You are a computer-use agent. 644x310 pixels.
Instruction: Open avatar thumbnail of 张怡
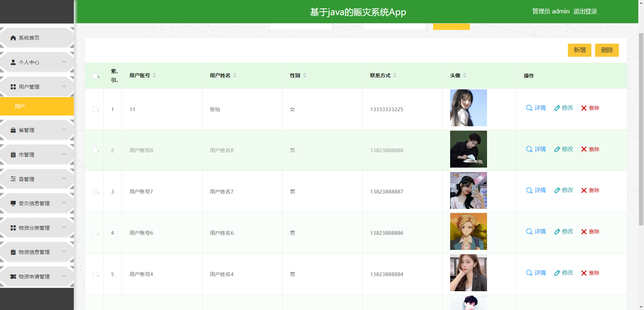point(469,108)
